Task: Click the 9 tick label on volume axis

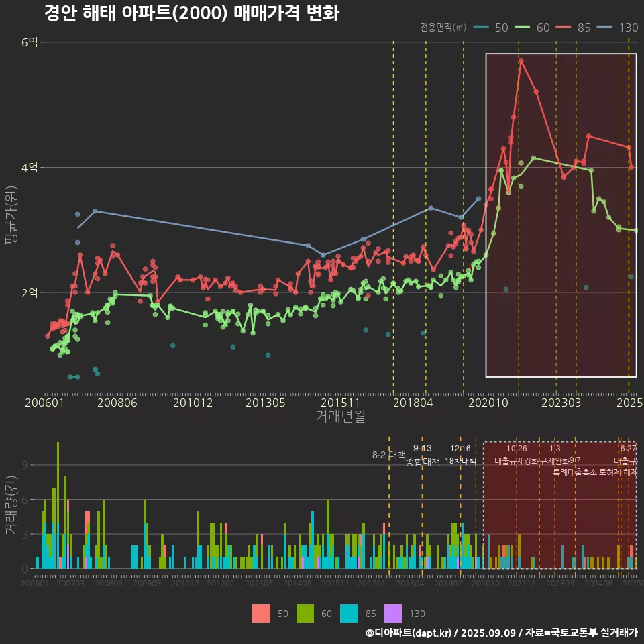Action: [25, 465]
